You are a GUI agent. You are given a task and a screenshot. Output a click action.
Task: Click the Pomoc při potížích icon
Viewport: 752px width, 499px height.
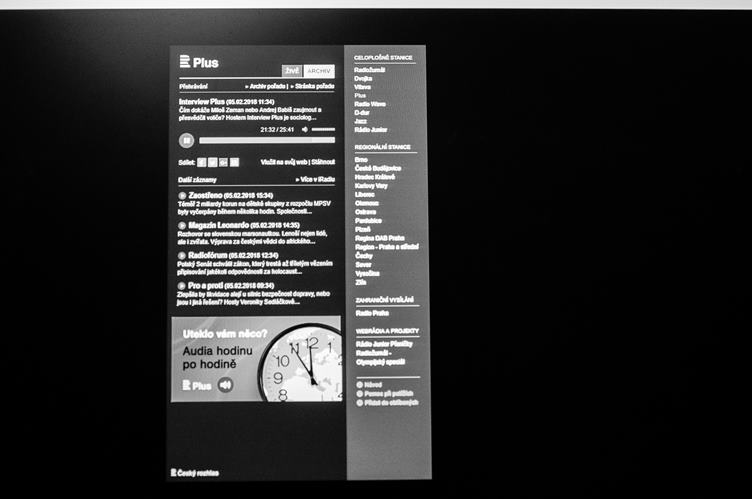[x=360, y=394]
